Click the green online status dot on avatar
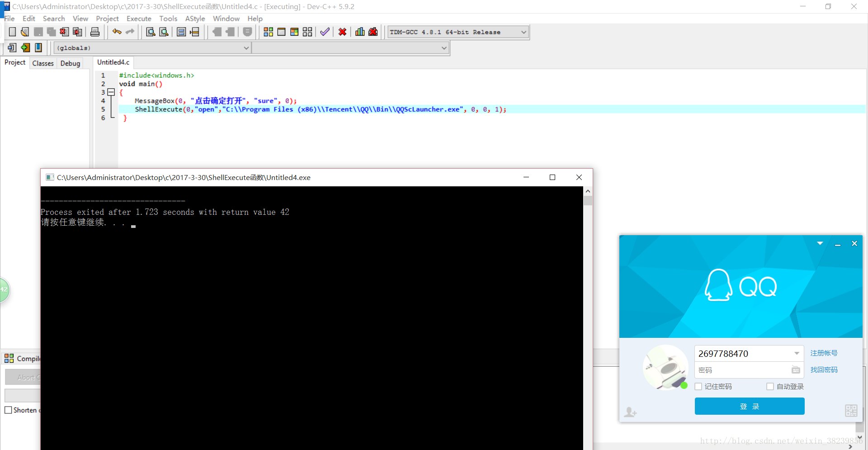 click(684, 385)
